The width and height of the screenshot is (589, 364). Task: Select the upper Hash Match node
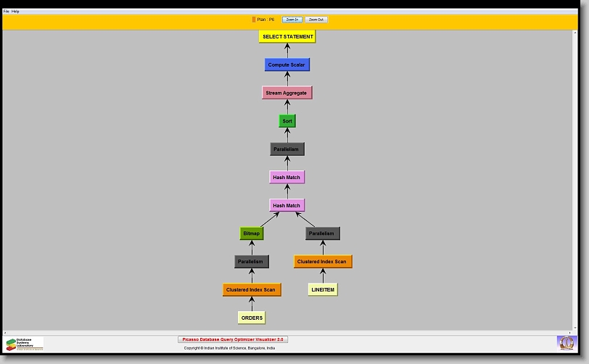[x=287, y=178]
